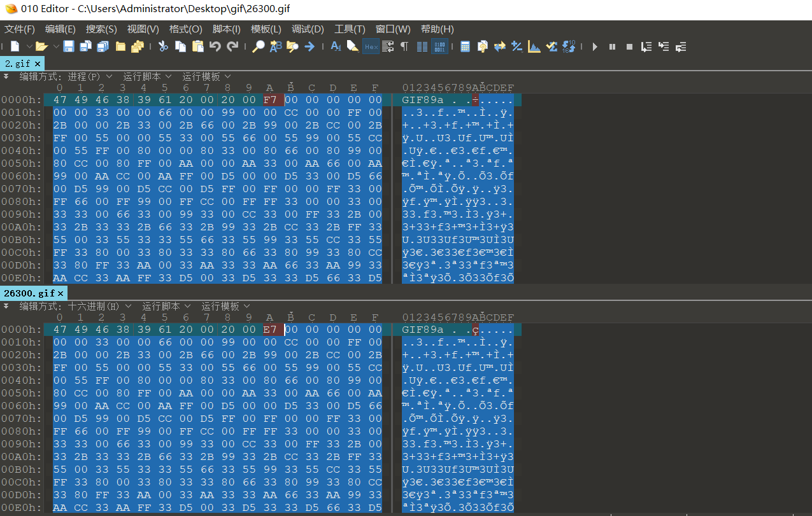812x516 pixels.
Task: Click the Copy icon
Action: [x=180, y=46]
